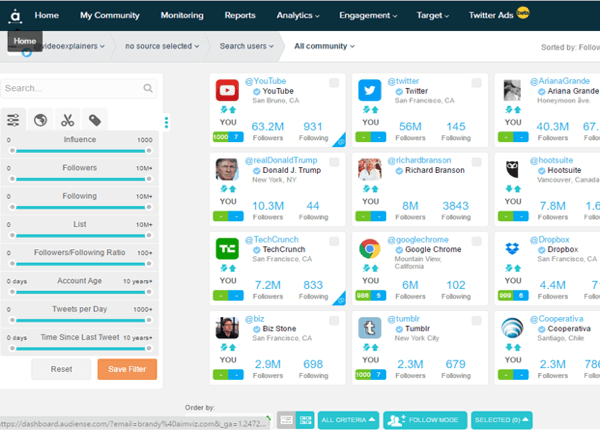Enable FOLLOW MODE button
This screenshot has height=430, width=600.
pyautogui.click(x=425, y=420)
